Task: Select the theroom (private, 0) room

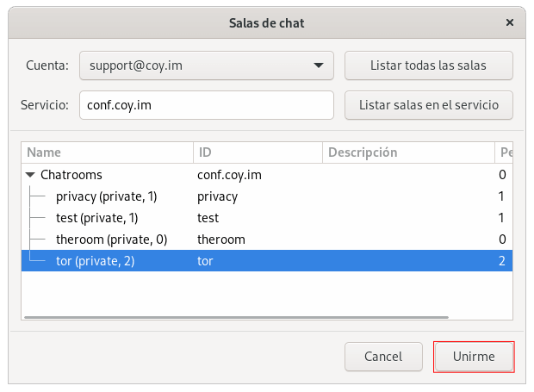Action: [111, 240]
